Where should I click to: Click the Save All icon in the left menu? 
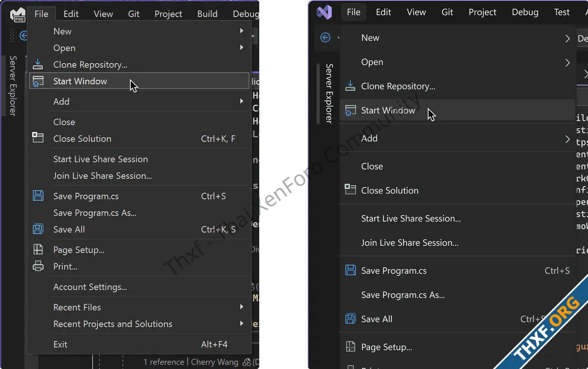pos(38,229)
